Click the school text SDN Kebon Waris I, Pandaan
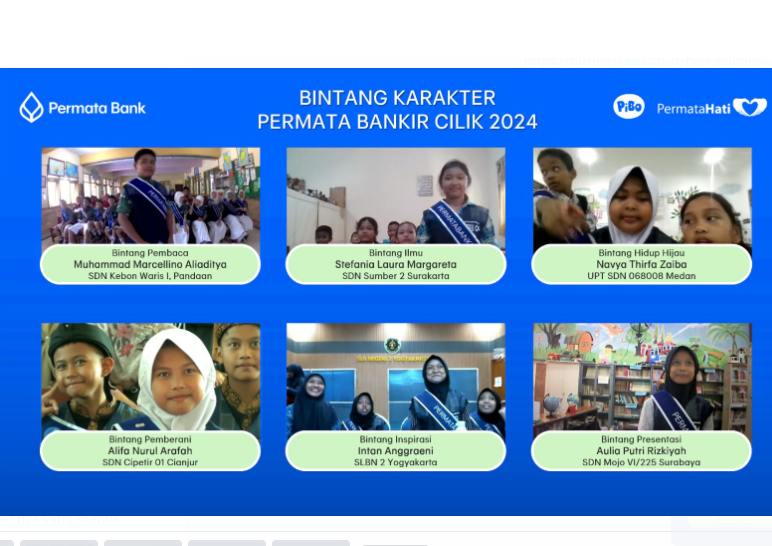 click(150, 276)
